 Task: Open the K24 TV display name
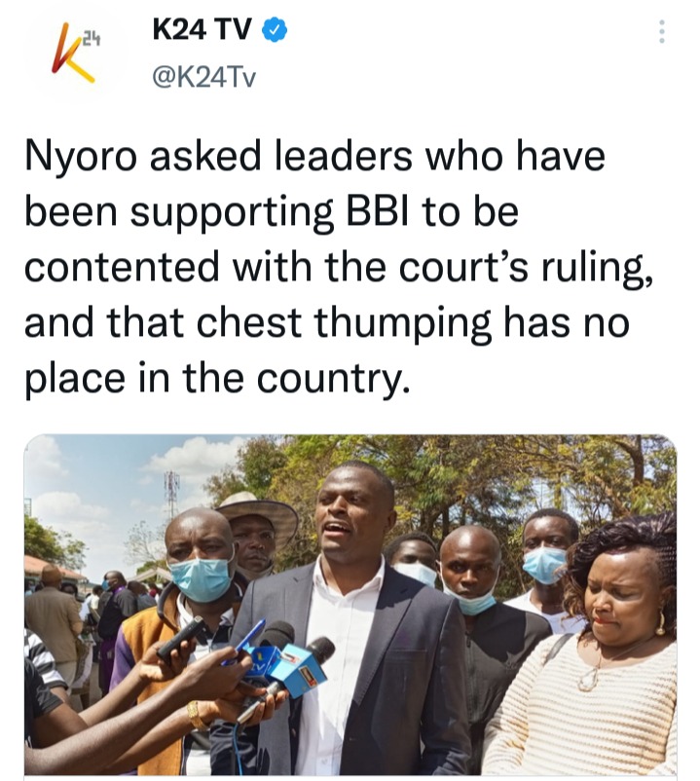pos(202,29)
